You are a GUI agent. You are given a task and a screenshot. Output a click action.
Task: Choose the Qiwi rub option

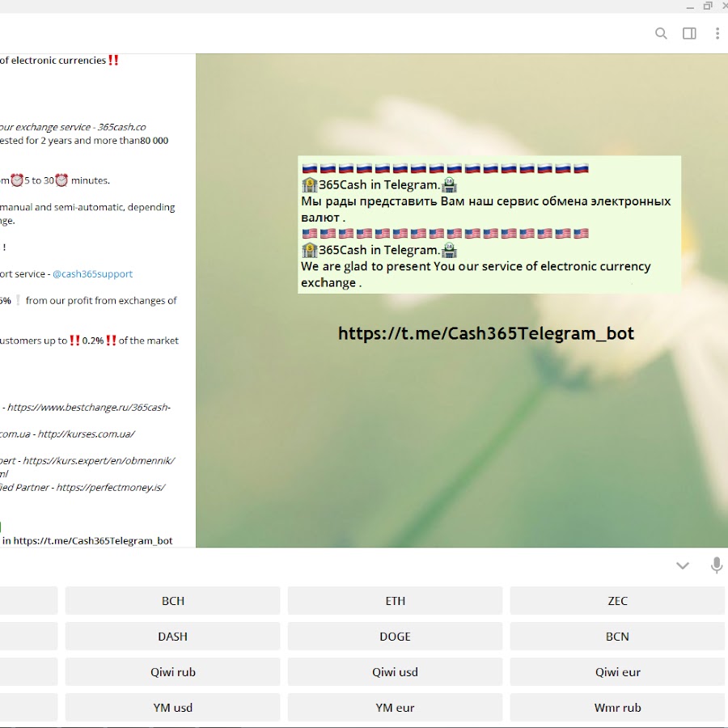click(x=172, y=672)
